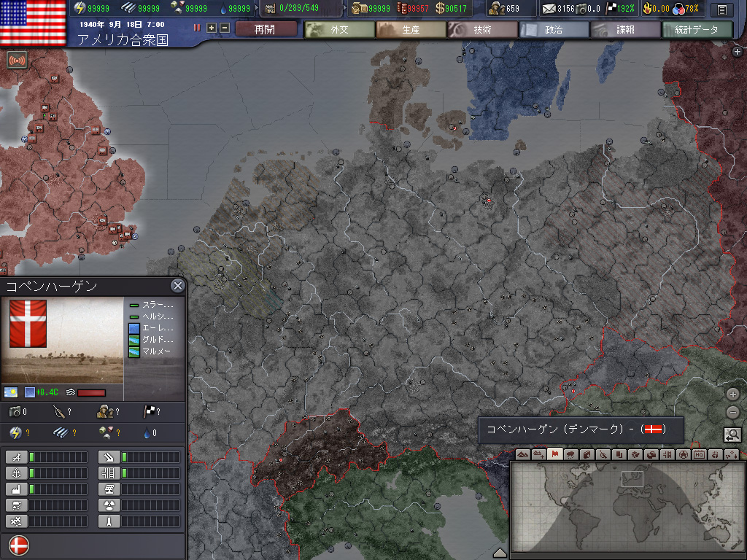Increase game speed with plus button
This screenshot has height=560, width=747.
click(212, 28)
